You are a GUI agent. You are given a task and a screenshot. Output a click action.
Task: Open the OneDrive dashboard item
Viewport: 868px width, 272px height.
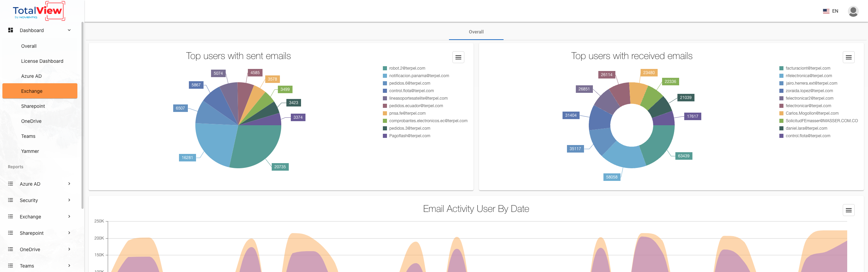31,121
